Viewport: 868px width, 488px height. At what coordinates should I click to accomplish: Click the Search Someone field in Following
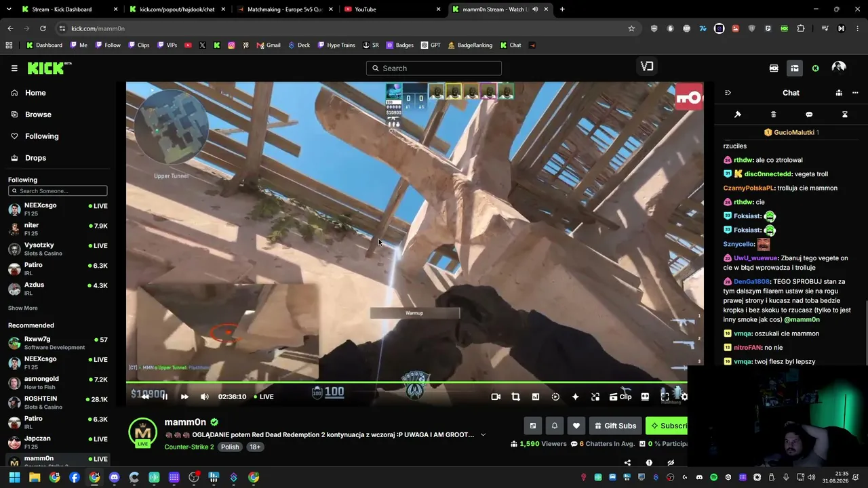tap(58, 191)
